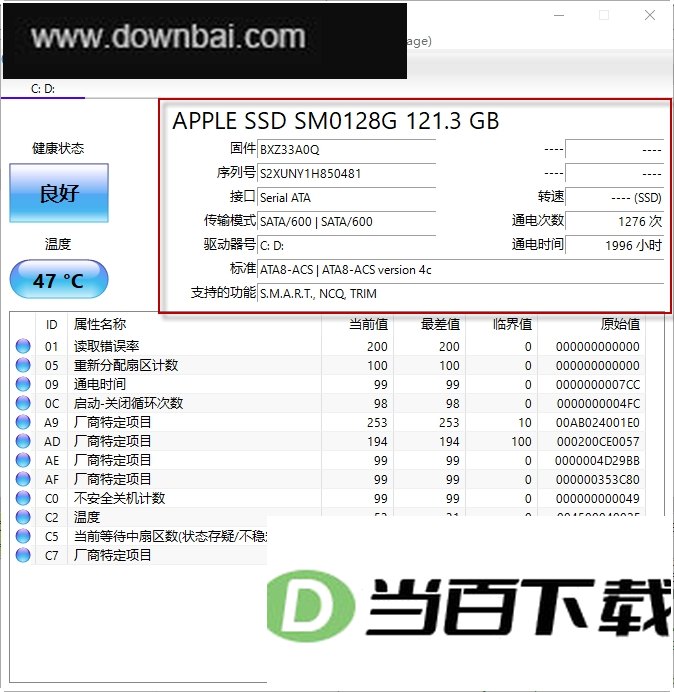Select the 启动-关闭循环次数 attribute row
The width and height of the screenshot is (674, 692).
[x=328, y=403]
